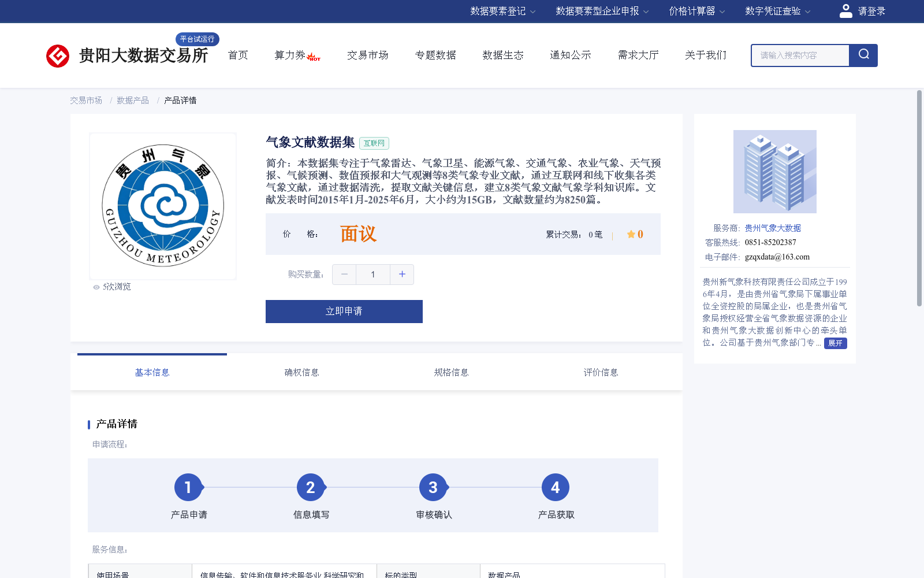Open service provider 贵州气象大数据 link

773,228
